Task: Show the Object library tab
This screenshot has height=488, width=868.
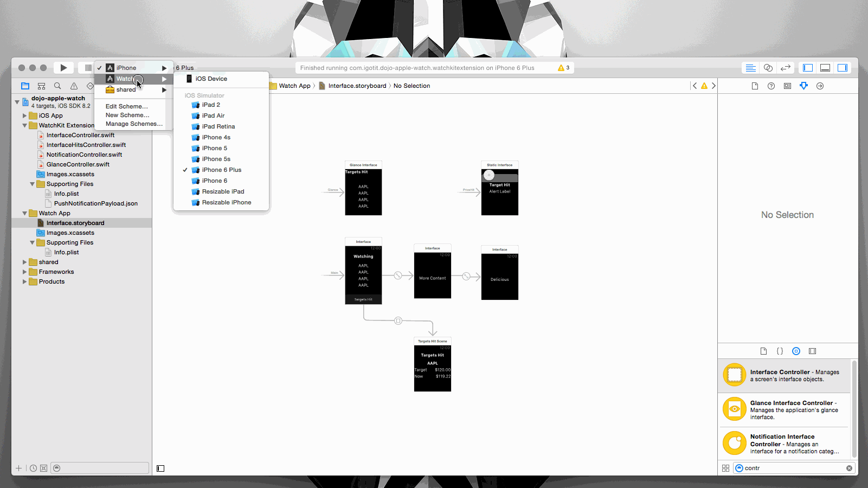Action: [x=796, y=351]
